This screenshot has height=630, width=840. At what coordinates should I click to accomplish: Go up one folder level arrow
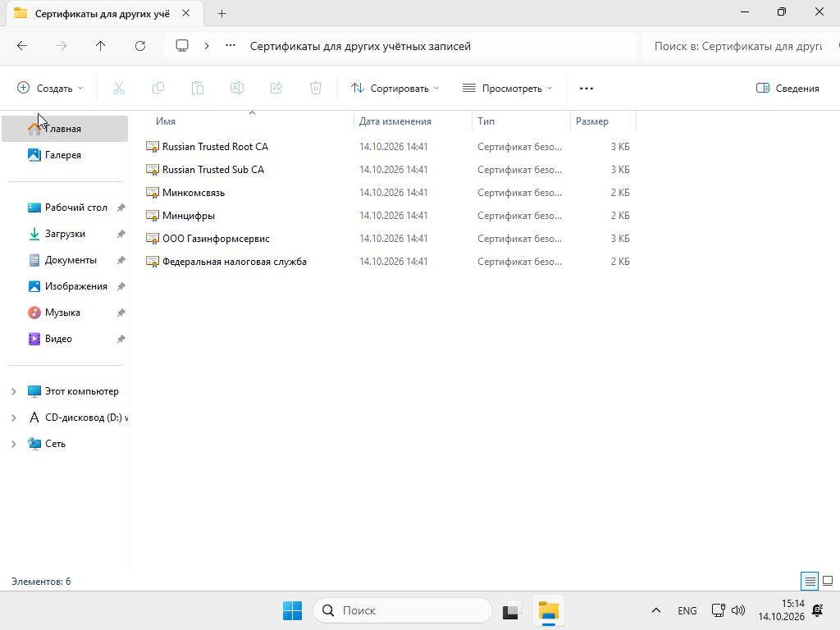[100, 46]
